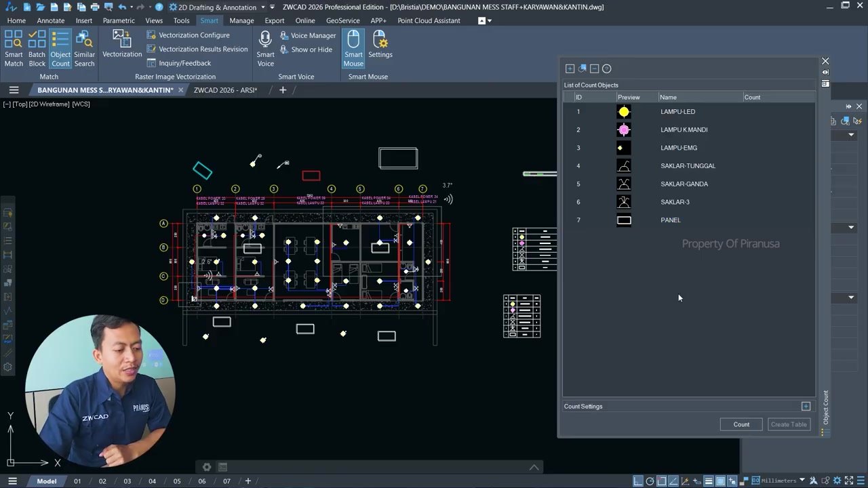Click the Print icon in quick access toolbar

click(x=95, y=7)
